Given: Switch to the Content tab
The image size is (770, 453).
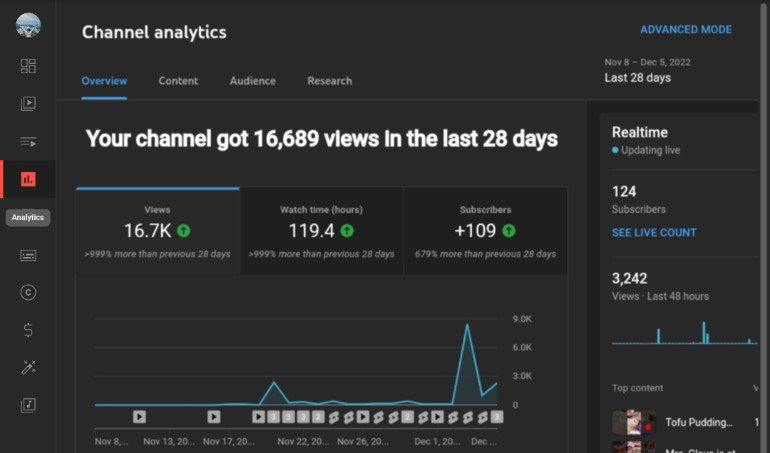Looking at the screenshot, I should [178, 81].
